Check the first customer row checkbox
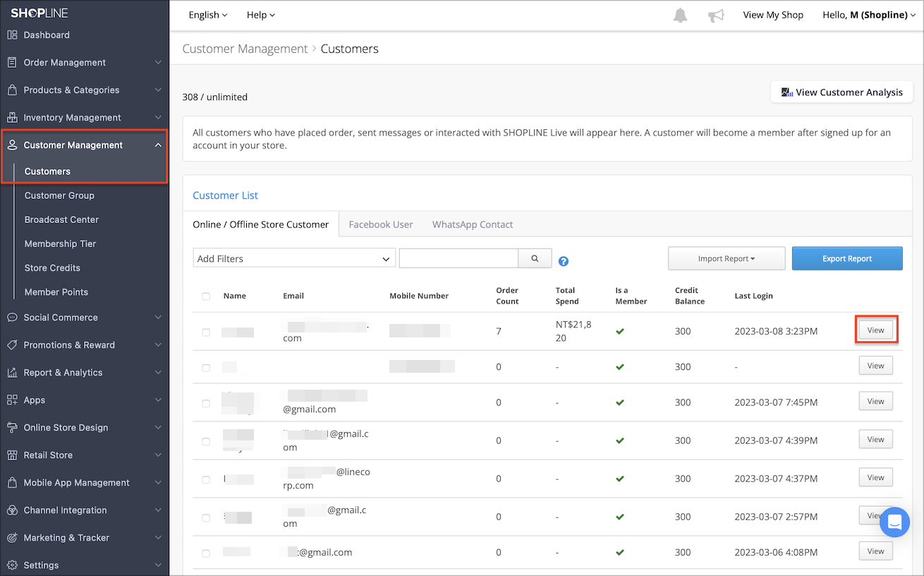Image resolution: width=924 pixels, height=576 pixels. [x=206, y=332]
